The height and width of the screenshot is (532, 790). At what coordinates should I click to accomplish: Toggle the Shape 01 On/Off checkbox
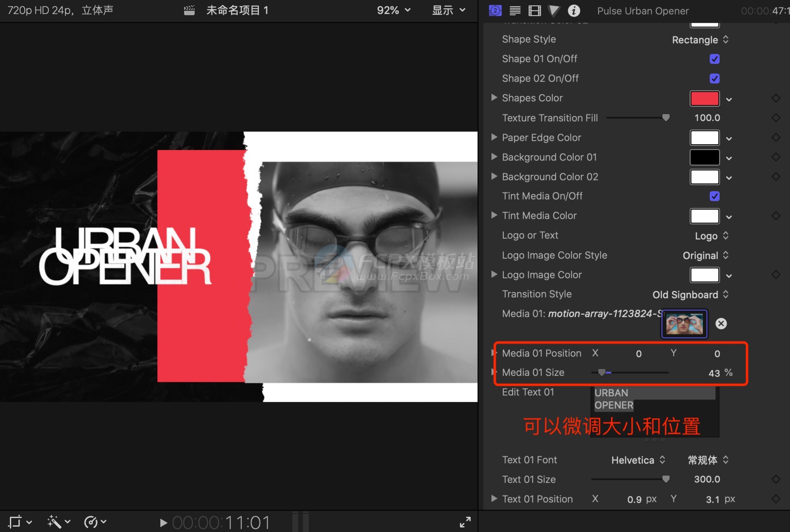714,59
